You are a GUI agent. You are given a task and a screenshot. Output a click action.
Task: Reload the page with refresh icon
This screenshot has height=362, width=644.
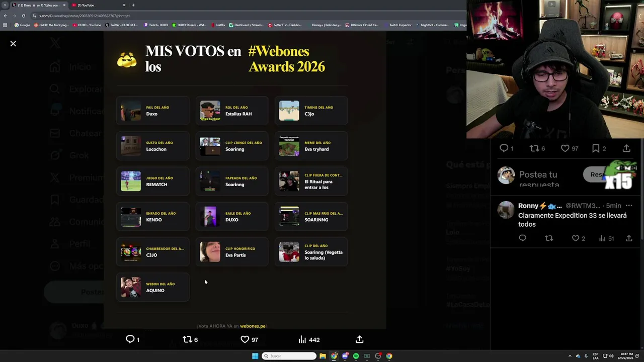click(24, 16)
